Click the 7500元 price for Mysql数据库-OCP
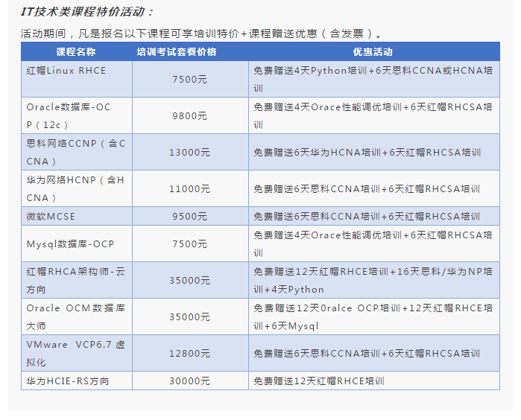521x420 pixels. click(x=190, y=244)
